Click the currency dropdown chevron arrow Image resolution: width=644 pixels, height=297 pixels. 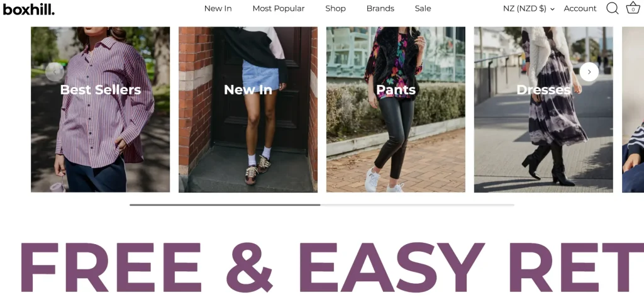click(x=552, y=9)
